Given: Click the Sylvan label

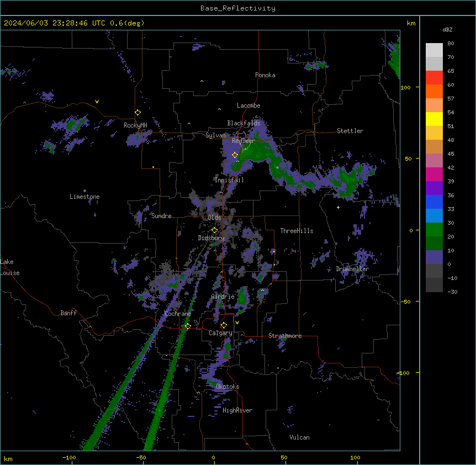Looking at the screenshot, I should click(x=215, y=135).
